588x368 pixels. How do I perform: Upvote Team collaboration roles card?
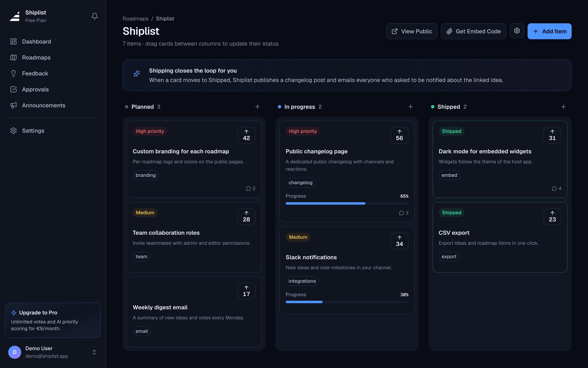pyautogui.click(x=246, y=216)
